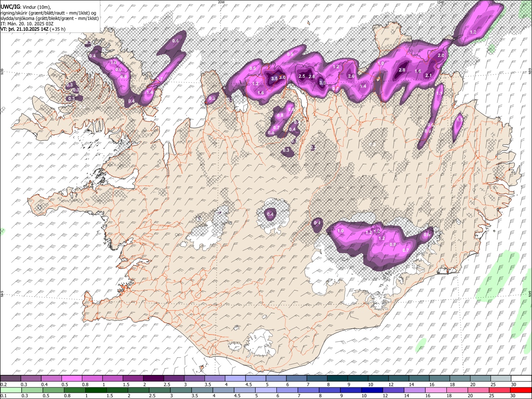The height and width of the screenshot is (399, 532).
Task: Click the 'IT: Mán. 20. 10. 2025 03Z' line
Action: pos(27,24)
